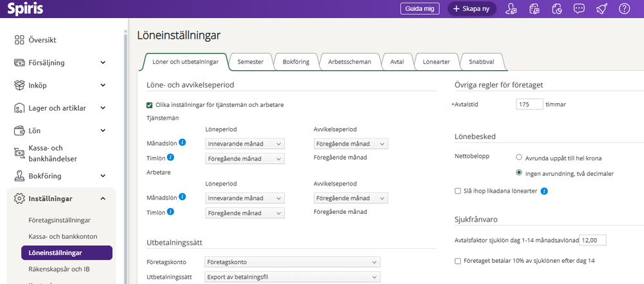The height and width of the screenshot is (284, 644).
Task: Open Arbetare Månadslön Löneperiod dropdown
Action: [x=245, y=198]
